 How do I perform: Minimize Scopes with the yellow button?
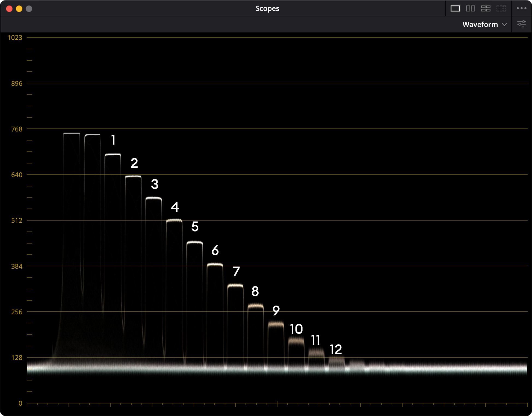[x=19, y=9]
